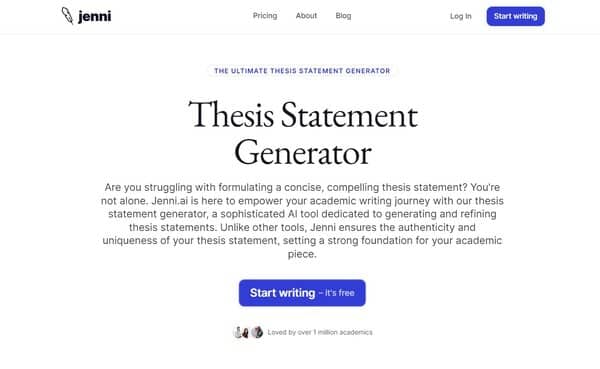Click the word "piece." ending the paragraph
The width and height of the screenshot is (600, 369).
point(302,254)
